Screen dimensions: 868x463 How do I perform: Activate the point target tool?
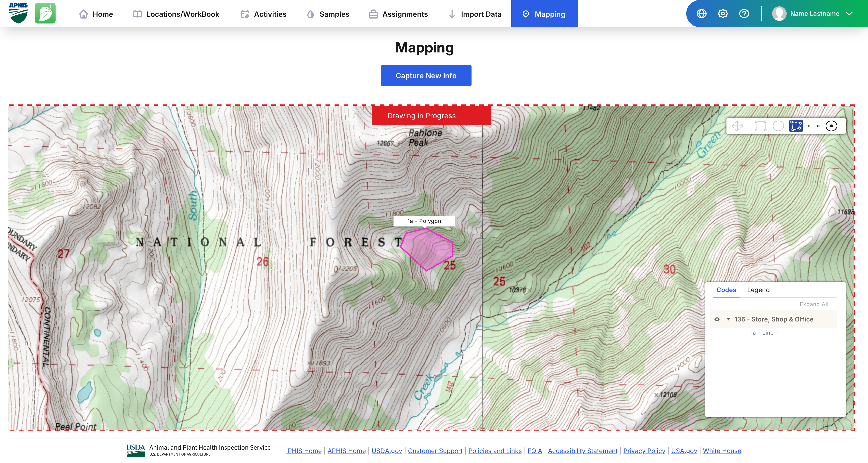point(831,126)
